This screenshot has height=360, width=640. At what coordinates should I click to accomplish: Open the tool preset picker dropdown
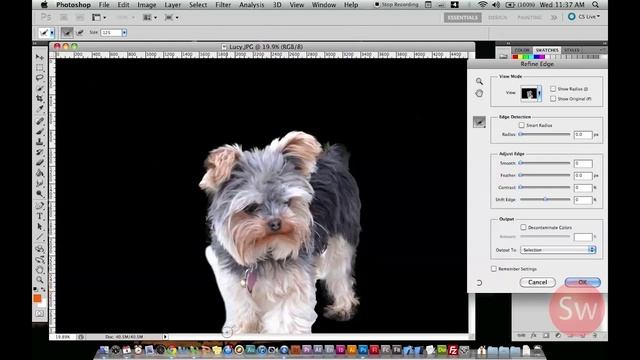tap(52, 33)
